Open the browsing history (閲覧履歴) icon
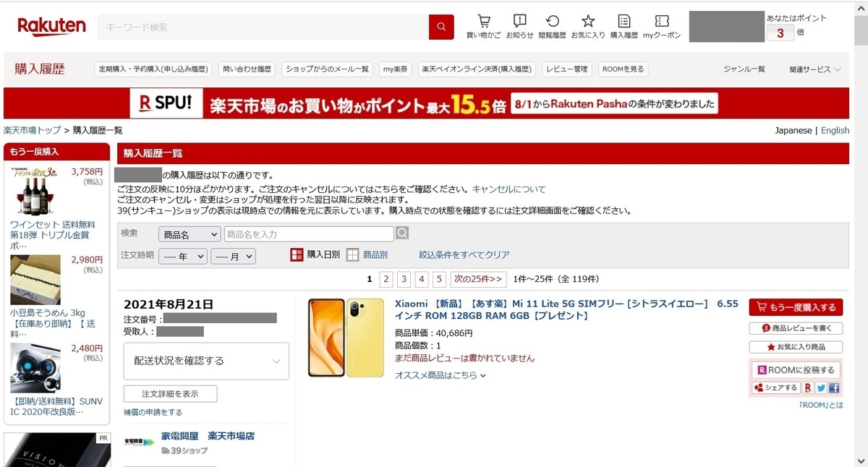Screen dimensions: 868x467 click(553, 27)
